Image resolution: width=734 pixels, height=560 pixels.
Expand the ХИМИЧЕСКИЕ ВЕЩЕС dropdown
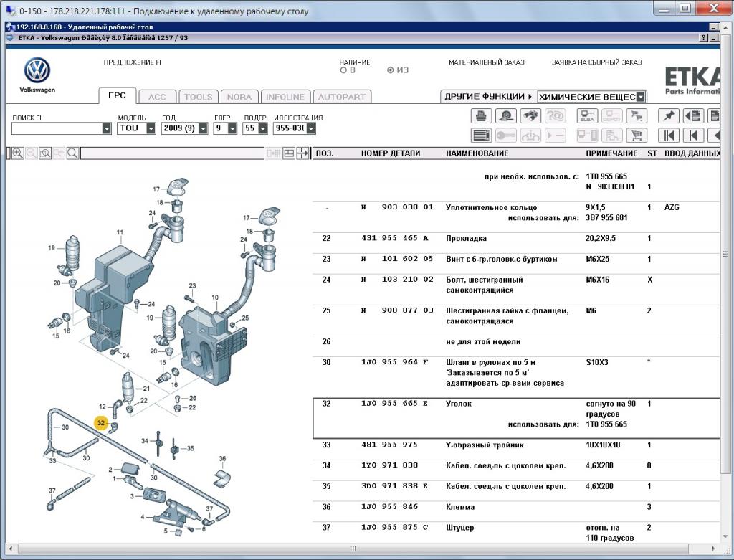pos(641,97)
